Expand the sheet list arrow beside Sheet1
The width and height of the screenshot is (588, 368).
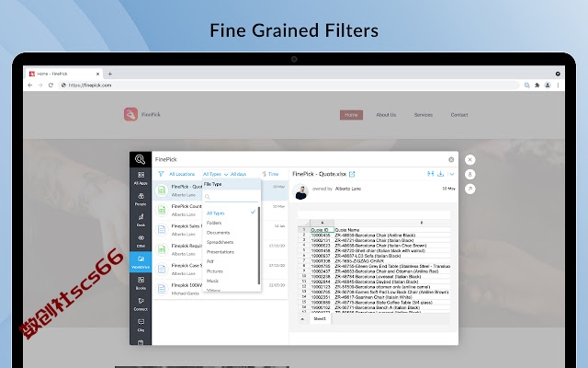[302, 319]
